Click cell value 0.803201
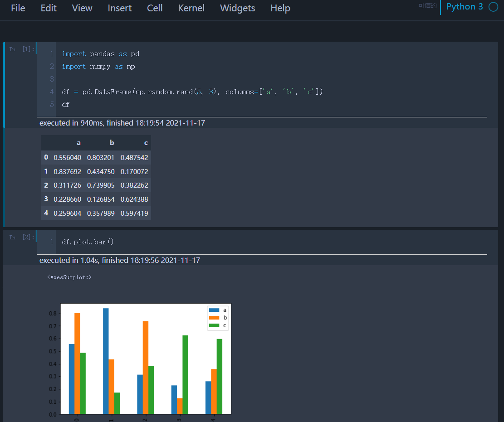This screenshot has width=504, height=422. click(x=101, y=158)
